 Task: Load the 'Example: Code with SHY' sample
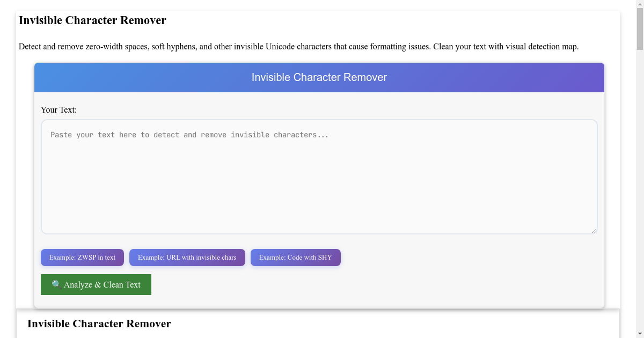click(x=295, y=258)
